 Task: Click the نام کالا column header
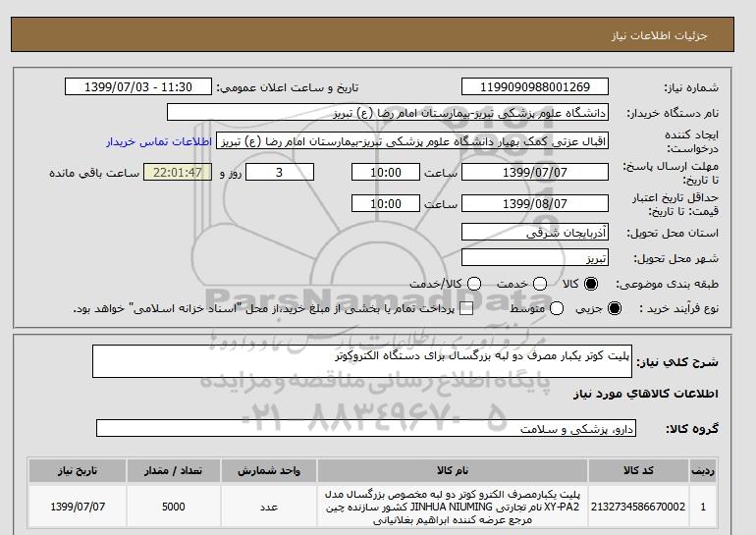[453, 470]
